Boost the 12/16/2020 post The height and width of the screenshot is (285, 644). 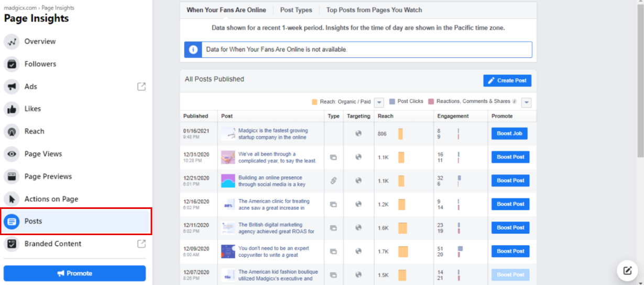(x=510, y=204)
